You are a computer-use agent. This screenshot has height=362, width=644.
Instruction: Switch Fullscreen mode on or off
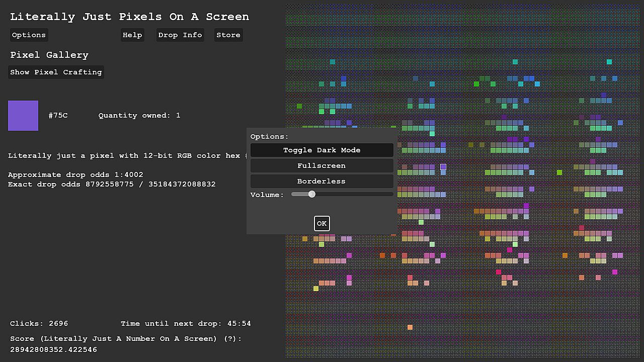(322, 165)
